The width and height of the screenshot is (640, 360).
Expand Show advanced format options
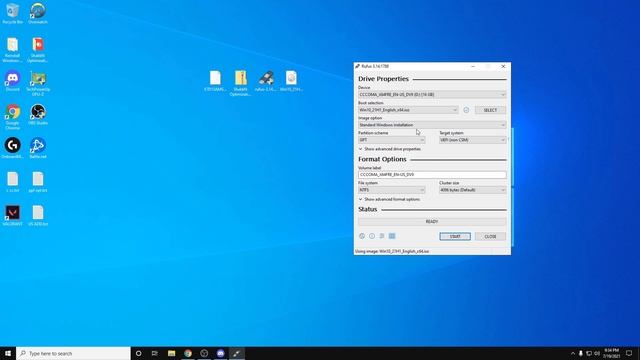pos(389,199)
